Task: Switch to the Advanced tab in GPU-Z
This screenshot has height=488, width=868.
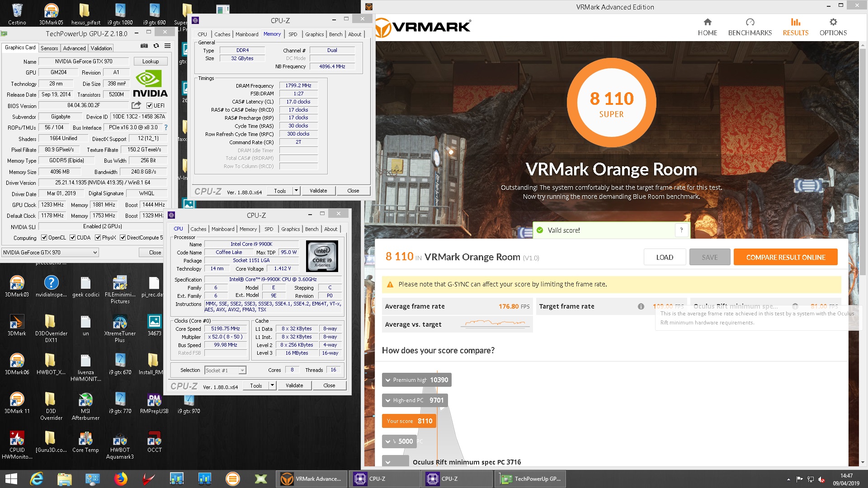Action: (74, 48)
